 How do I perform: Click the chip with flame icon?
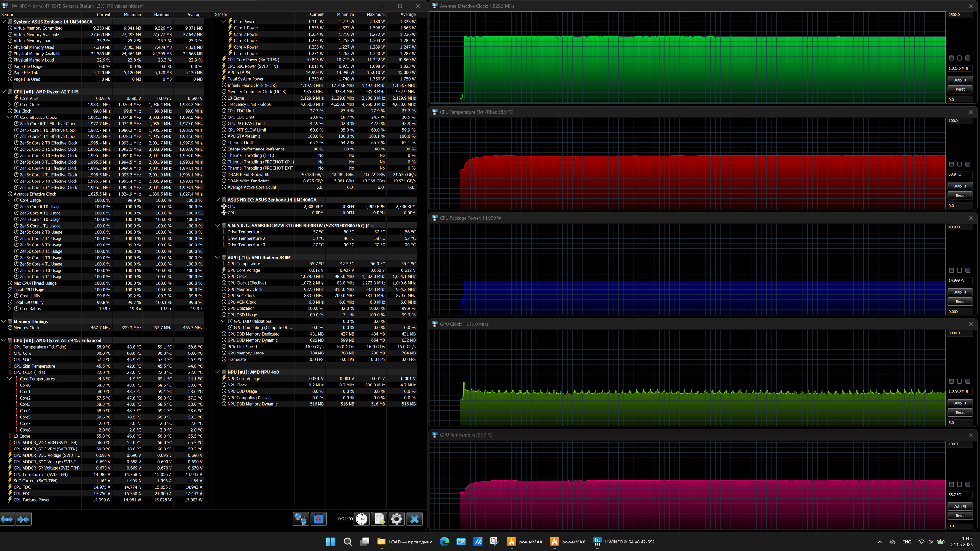click(x=318, y=519)
